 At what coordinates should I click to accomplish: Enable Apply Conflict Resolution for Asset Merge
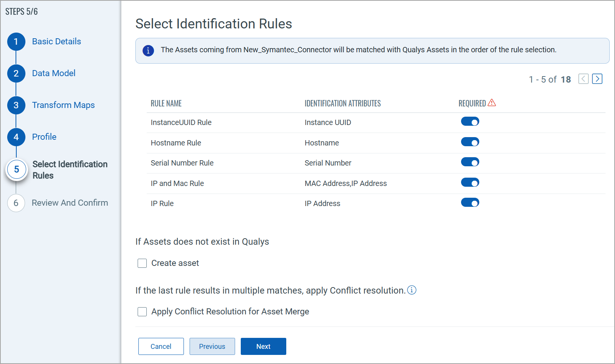142,312
